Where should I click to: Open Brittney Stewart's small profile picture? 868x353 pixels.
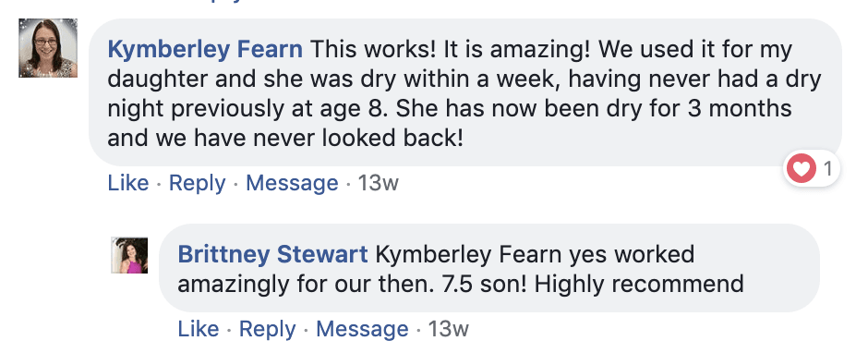129,255
